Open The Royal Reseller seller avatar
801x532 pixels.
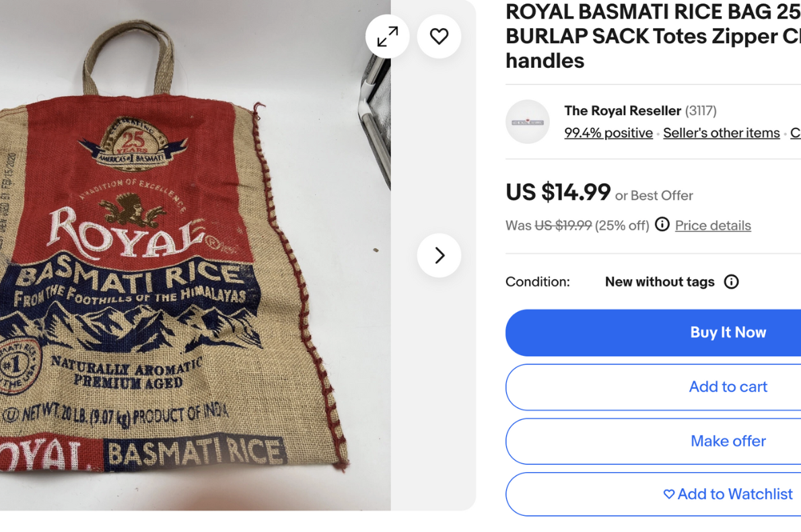coord(528,122)
